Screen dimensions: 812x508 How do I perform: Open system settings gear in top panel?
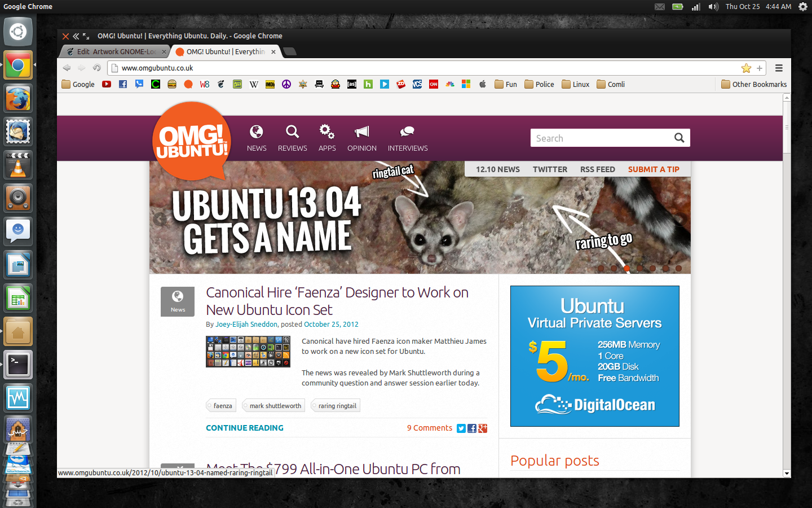coord(803,7)
